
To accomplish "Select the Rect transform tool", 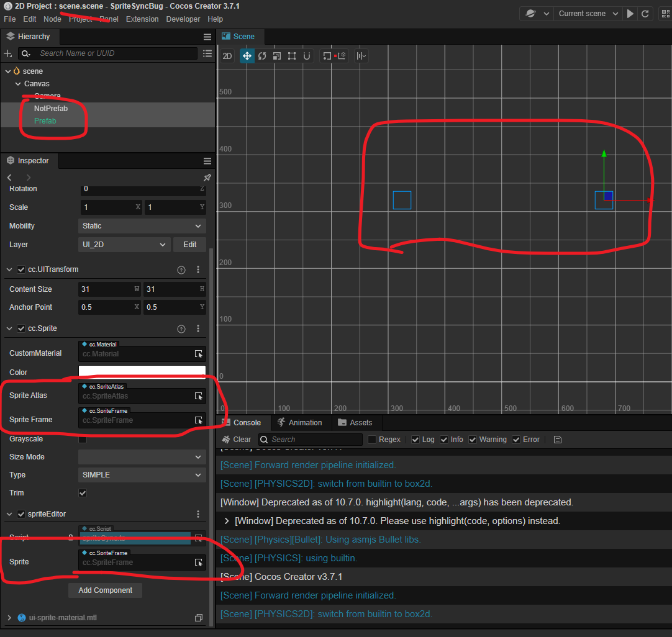I will (x=292, y=56).
